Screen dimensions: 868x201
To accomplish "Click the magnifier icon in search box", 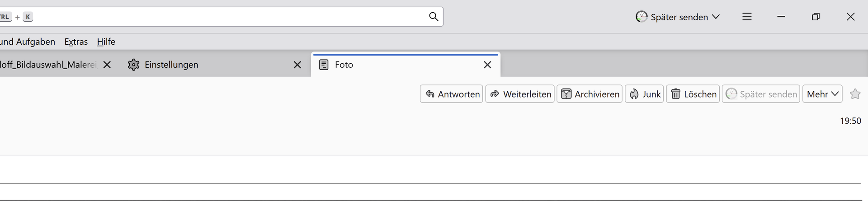I will [433, 17].
